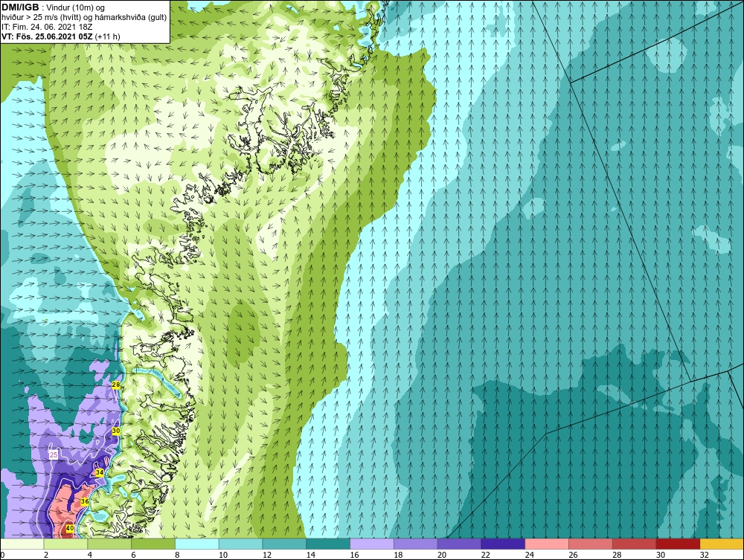The height and width of the screenshot is (560, 744).
Task: Click the 4–6 m/s green legend swatch
Action: click(x=109, y=544)
